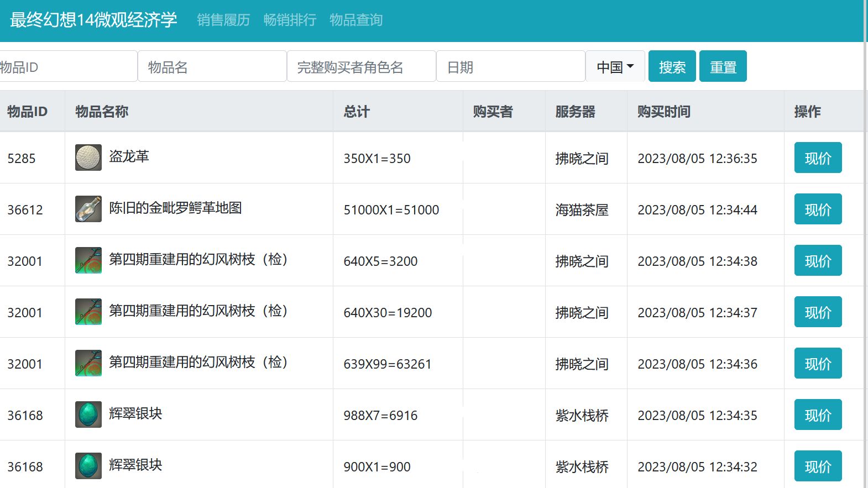The height and width of the screenshot is (488, 868).
Task: Click total 639X99=63261
Action: 388,364
